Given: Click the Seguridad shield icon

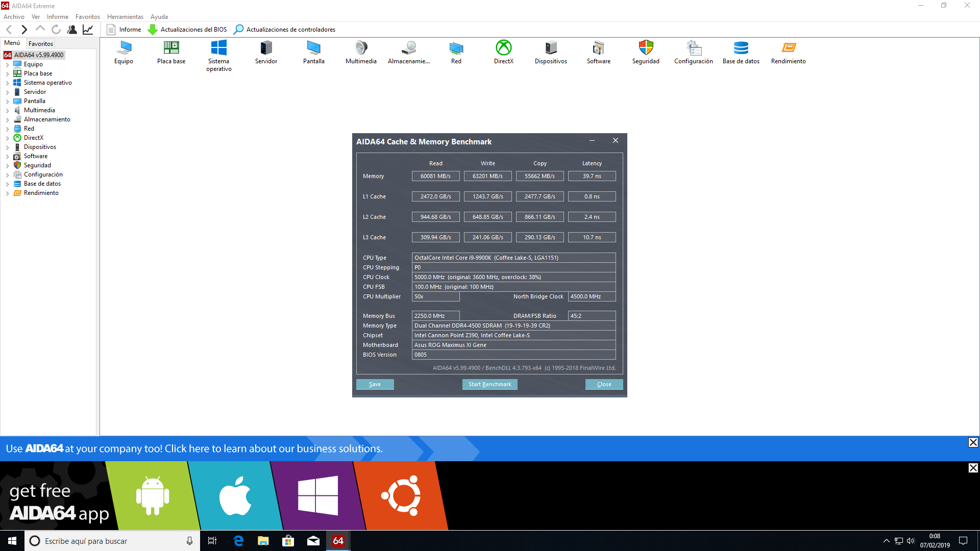Looking at the screenshot, I should coord(646,48).
